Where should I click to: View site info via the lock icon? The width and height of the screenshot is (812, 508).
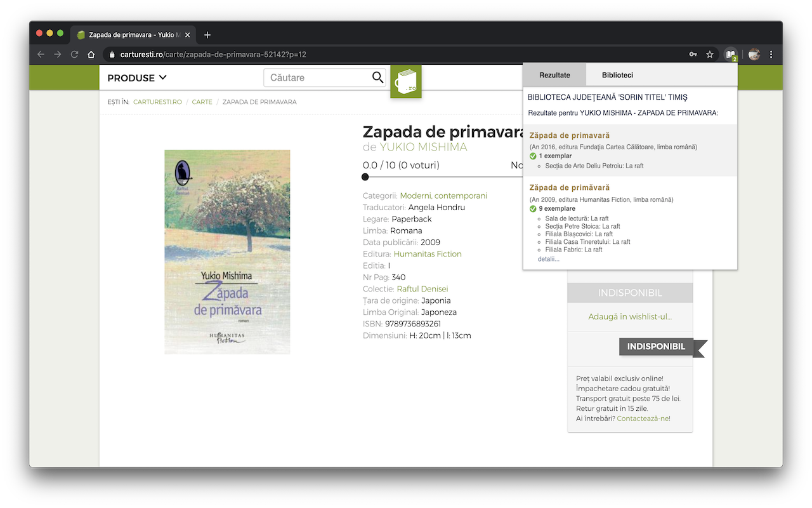click(x=112, y=55)
